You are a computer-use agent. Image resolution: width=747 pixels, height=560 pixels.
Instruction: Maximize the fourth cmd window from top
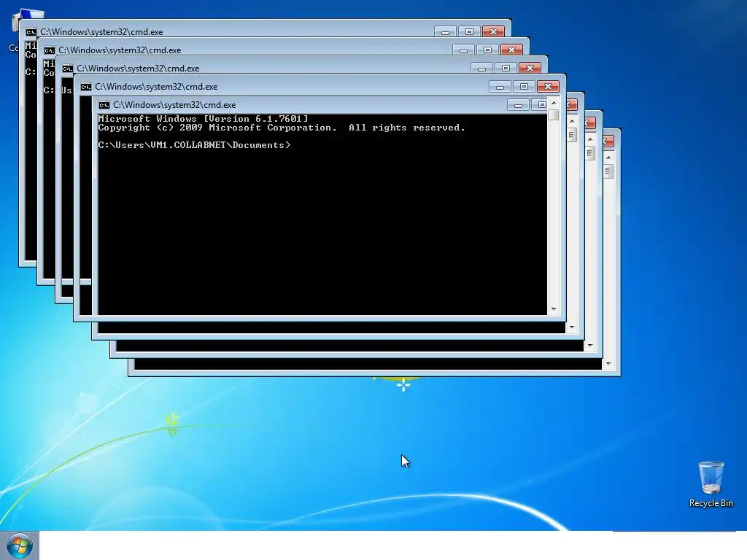click(x=524, y=86)
